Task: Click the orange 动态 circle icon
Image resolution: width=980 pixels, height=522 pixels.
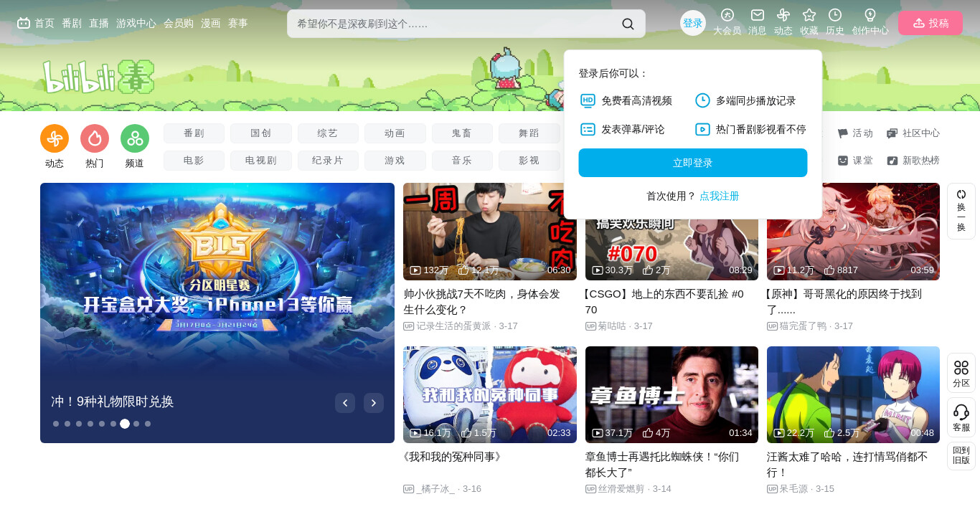Action: click(55, 138)
